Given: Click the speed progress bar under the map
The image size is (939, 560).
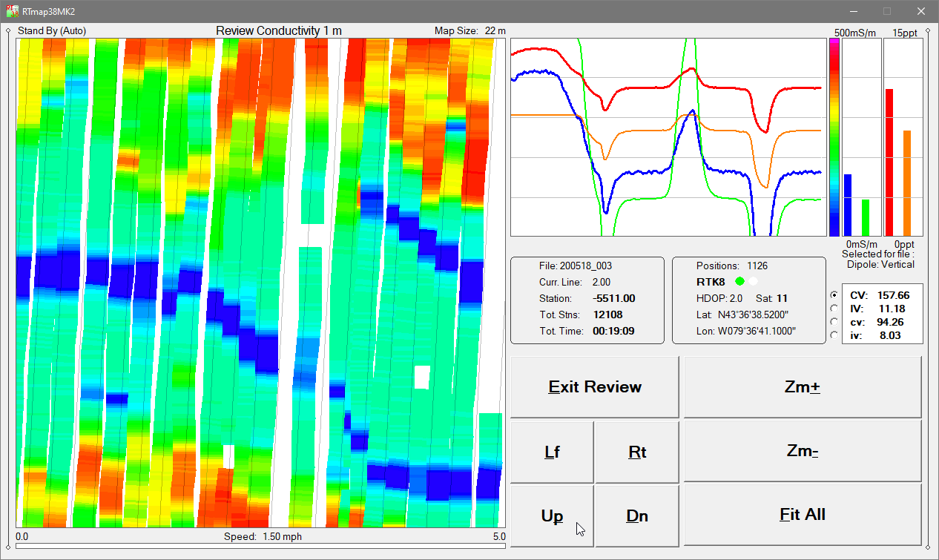Looking at the screenshot, I should coord(260,546).
